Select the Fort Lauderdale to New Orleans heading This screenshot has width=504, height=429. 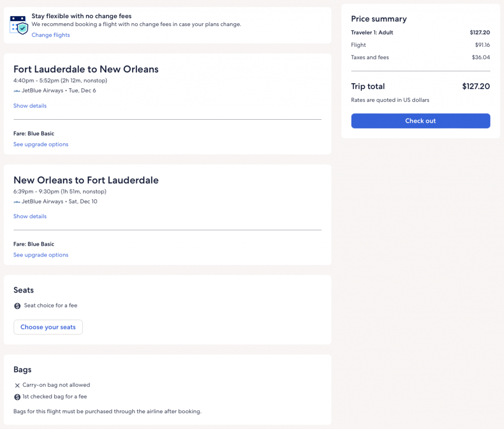[86, 69]
